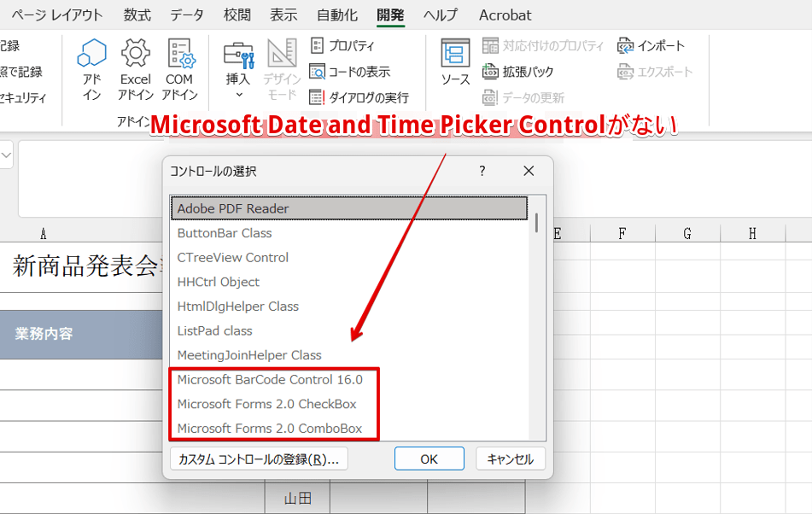Expand the 挿入 dropdown arrow
Image resolution: width=812 pixels, height=514 pixels.
coord(239,95)
